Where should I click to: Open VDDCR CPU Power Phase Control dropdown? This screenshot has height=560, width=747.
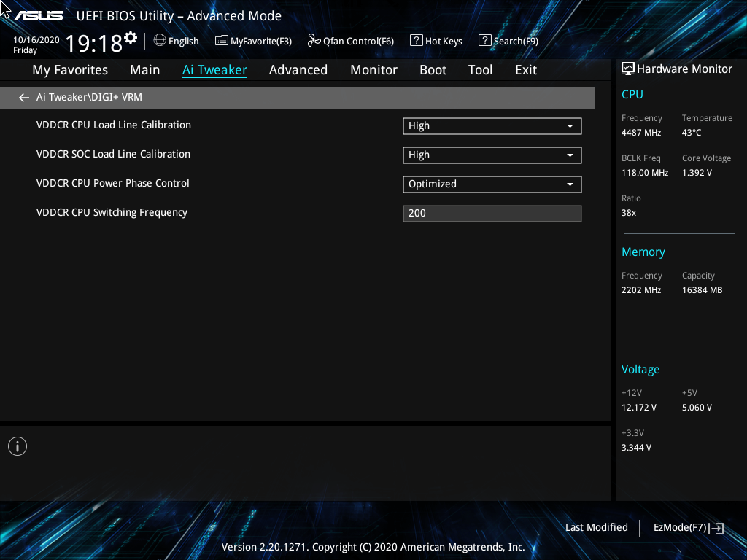click(x=492, y=184)
